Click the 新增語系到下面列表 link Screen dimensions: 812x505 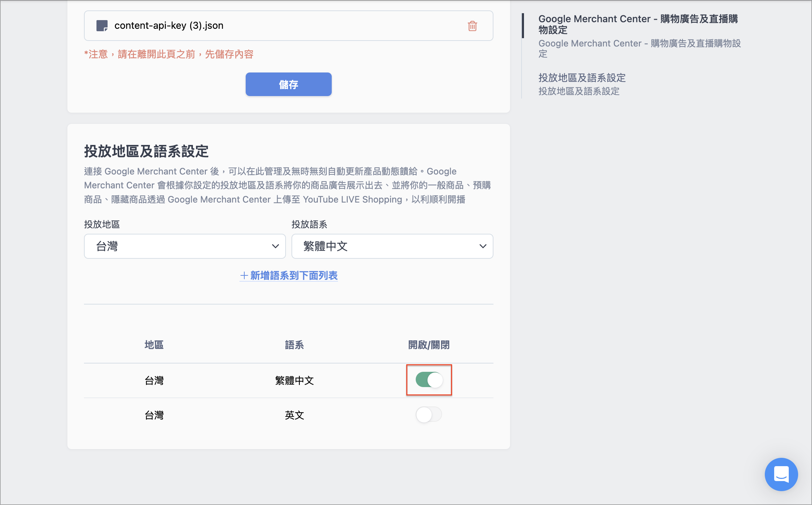(288, 276)
